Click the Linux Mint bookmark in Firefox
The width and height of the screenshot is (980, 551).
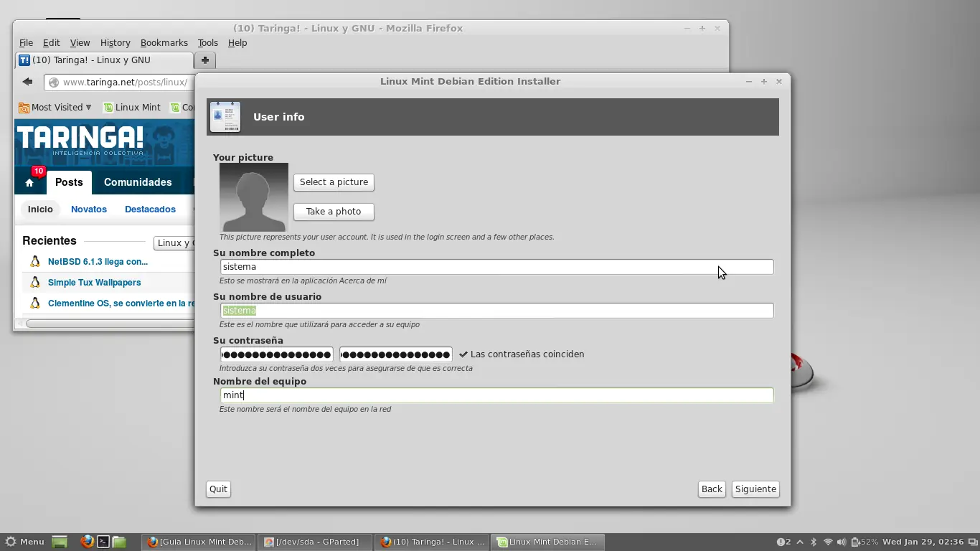[x=132, y=108]
